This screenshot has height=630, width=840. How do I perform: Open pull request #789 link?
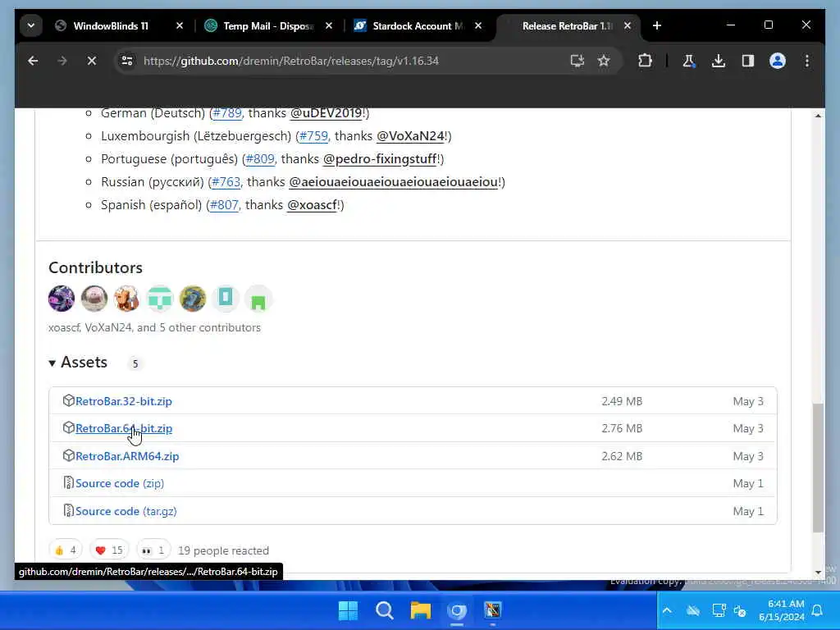(227, 113)
